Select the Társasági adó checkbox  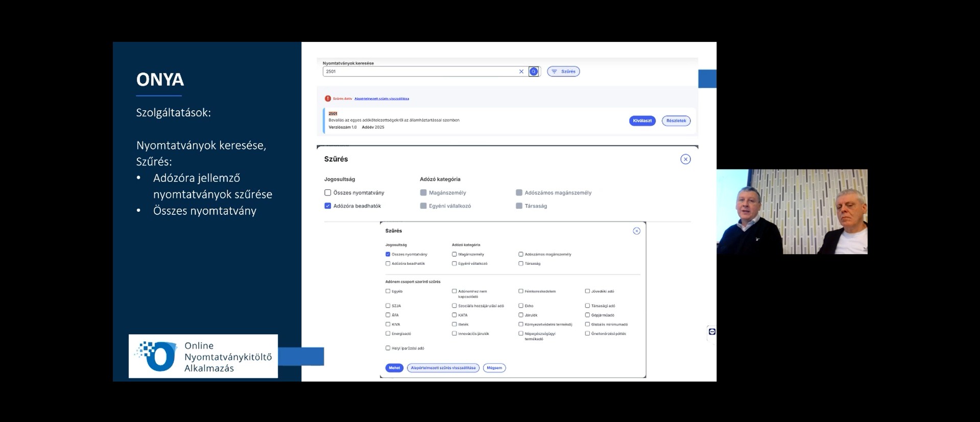(x=587, y=306)
